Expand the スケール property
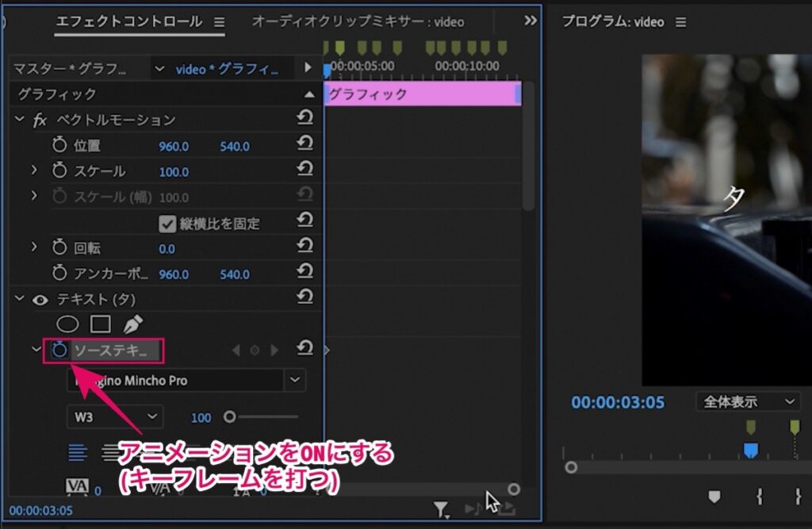 click(34, 170)
